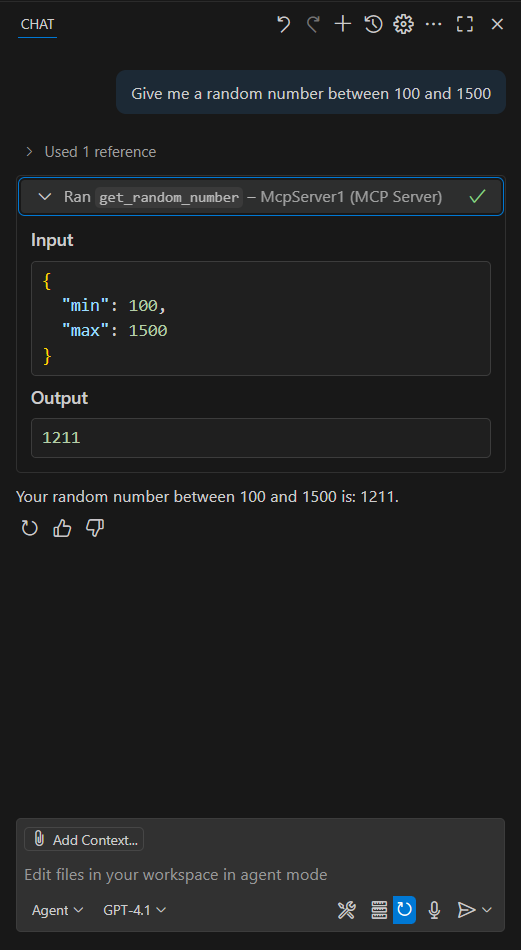The image size is (521, 950).
Task: Maximize the chat panel size
Action: [465, 24]
